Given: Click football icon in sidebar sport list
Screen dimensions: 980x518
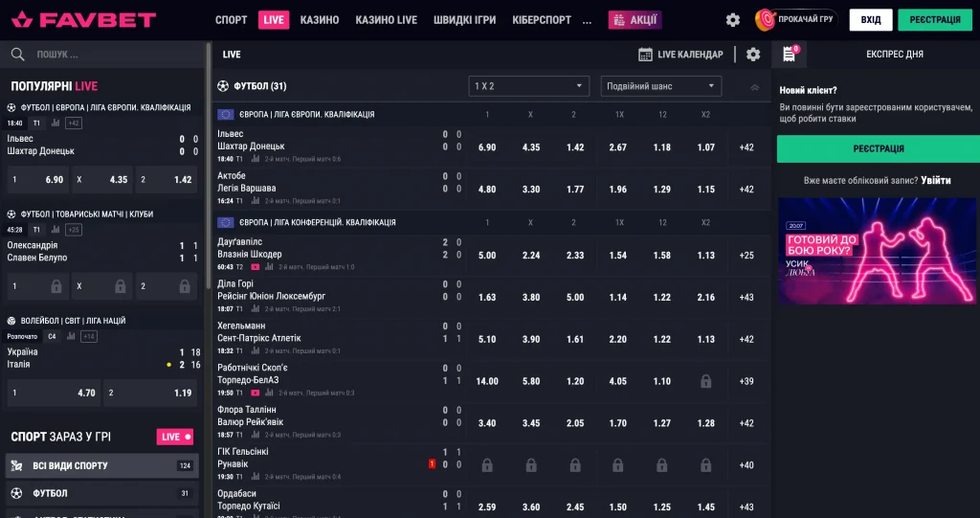Looking at the screenshot, I should point(17,493).
